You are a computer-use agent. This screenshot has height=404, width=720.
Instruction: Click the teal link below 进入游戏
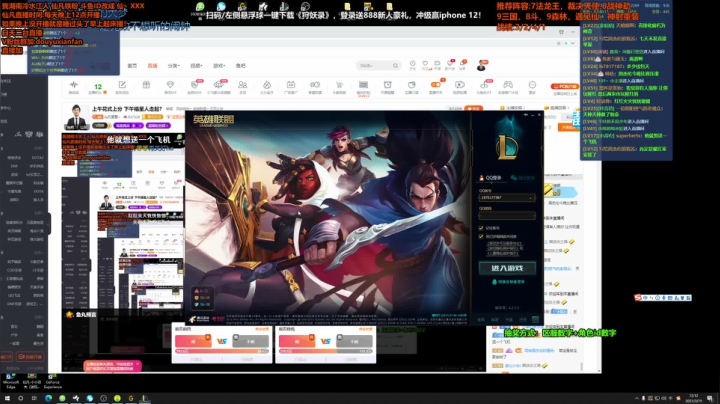coord(508,282)
